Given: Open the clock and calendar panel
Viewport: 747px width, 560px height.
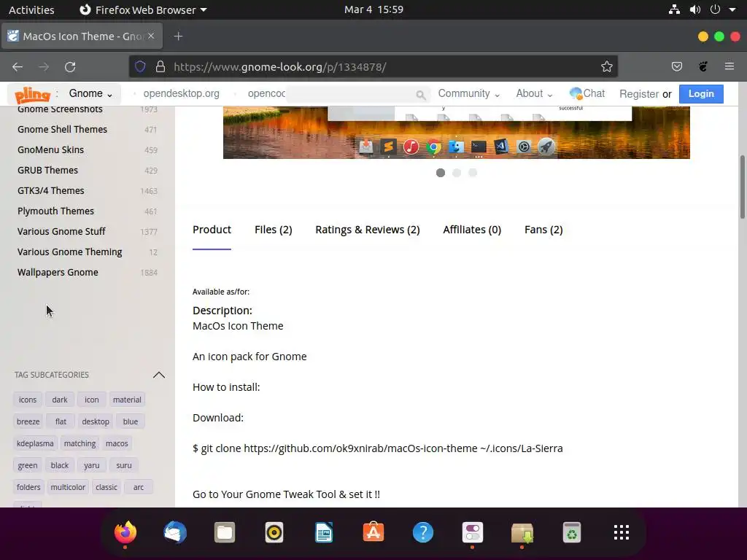Looking at the screenshot, I should pos(373,9).
